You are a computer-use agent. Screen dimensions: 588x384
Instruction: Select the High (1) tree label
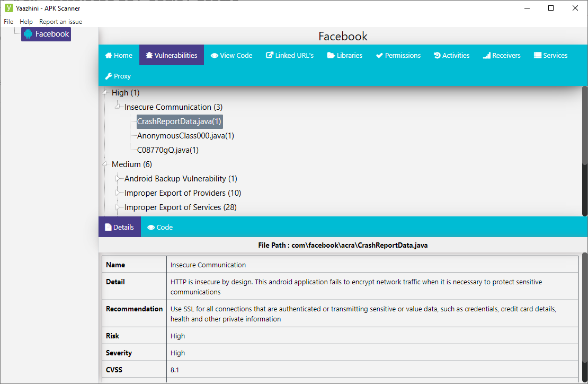(126, 93)
